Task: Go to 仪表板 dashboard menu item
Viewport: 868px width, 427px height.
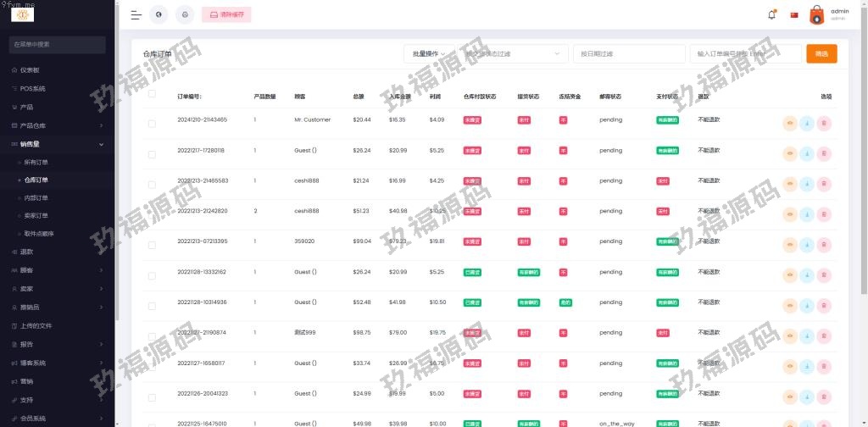Action: 31,70
